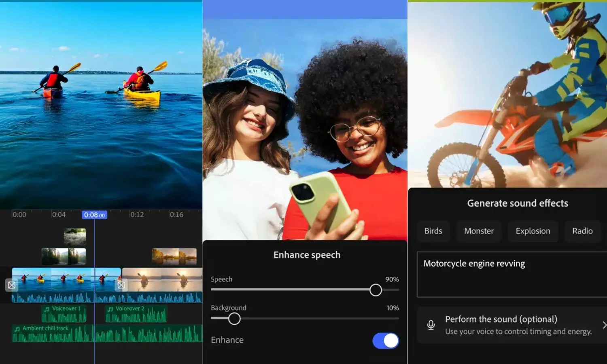Select the sunset kayak clip on main track
Screen dimensions: 607x364
coord(162,279)
